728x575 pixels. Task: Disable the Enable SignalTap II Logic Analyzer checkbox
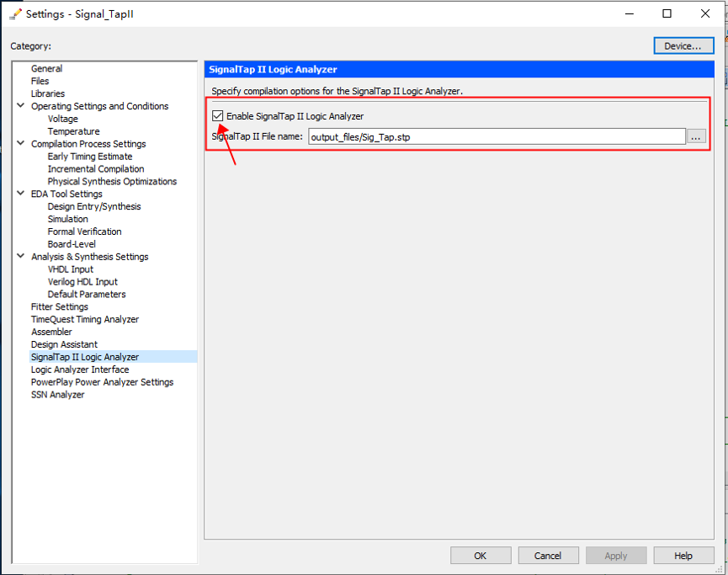(x=218, y=116)
